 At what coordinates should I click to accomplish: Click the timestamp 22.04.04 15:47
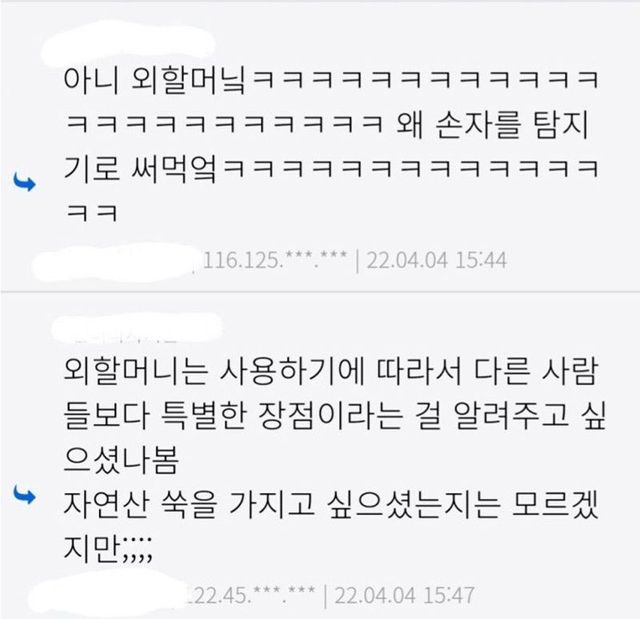tap(404, 595)
